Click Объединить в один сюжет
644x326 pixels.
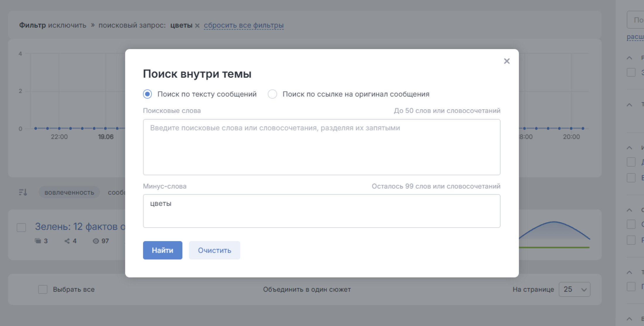(307, 289)
